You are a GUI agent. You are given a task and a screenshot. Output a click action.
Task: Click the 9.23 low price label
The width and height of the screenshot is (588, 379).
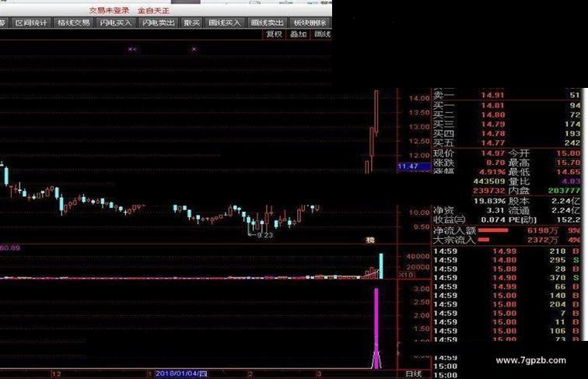click(264, 235)
